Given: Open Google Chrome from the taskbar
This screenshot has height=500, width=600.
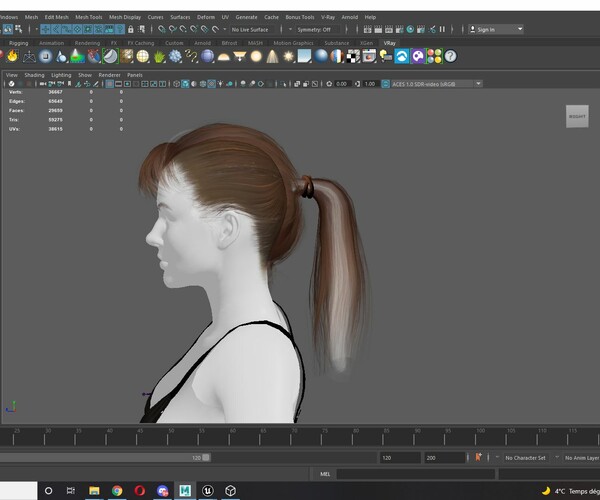Looking at the screenshot, I should pyautogui.click(x=117, y=490).
